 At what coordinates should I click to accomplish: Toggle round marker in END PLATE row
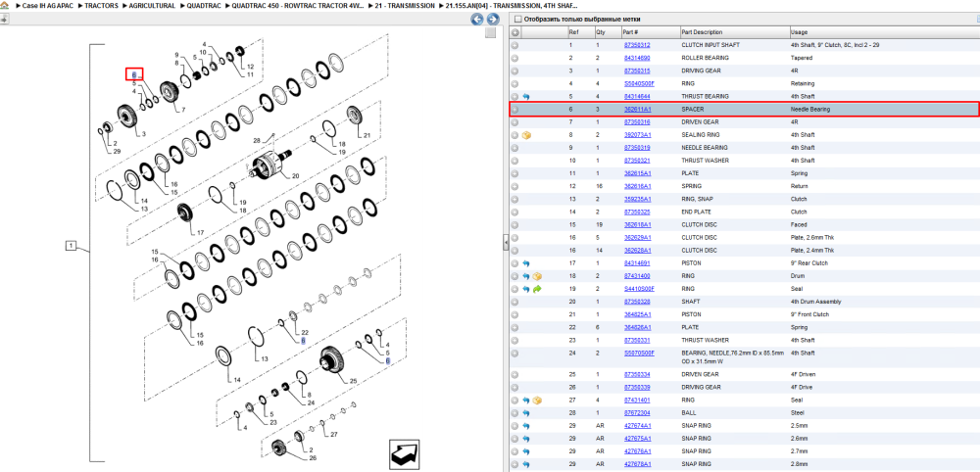tap(515, 212)
